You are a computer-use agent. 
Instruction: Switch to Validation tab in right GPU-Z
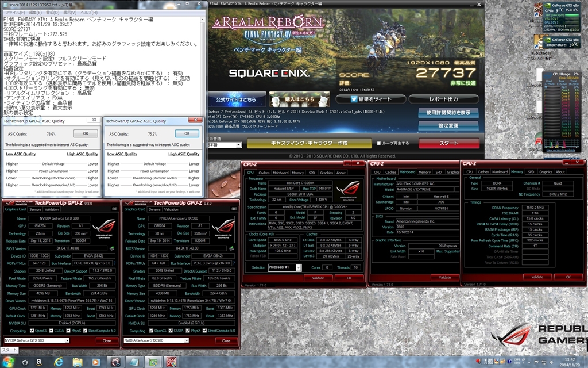point(171,209)
